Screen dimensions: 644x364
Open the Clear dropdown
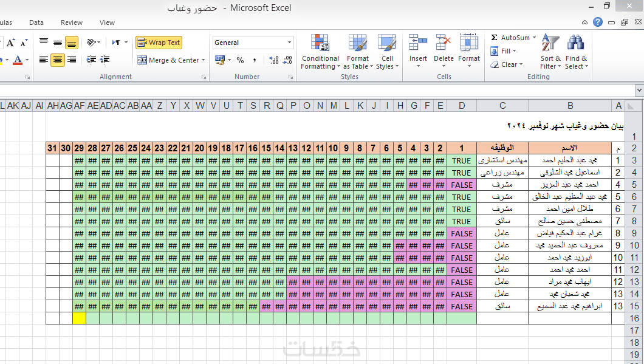(x=507, y=64)
